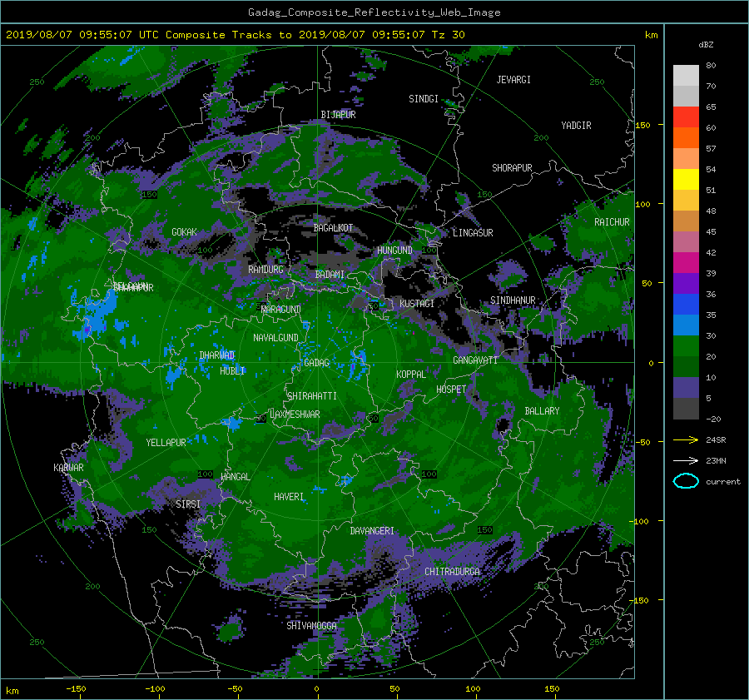The height and width of the screenshot is (700, 749).
Task: Click the YADGIR city label
Action: 576,126
